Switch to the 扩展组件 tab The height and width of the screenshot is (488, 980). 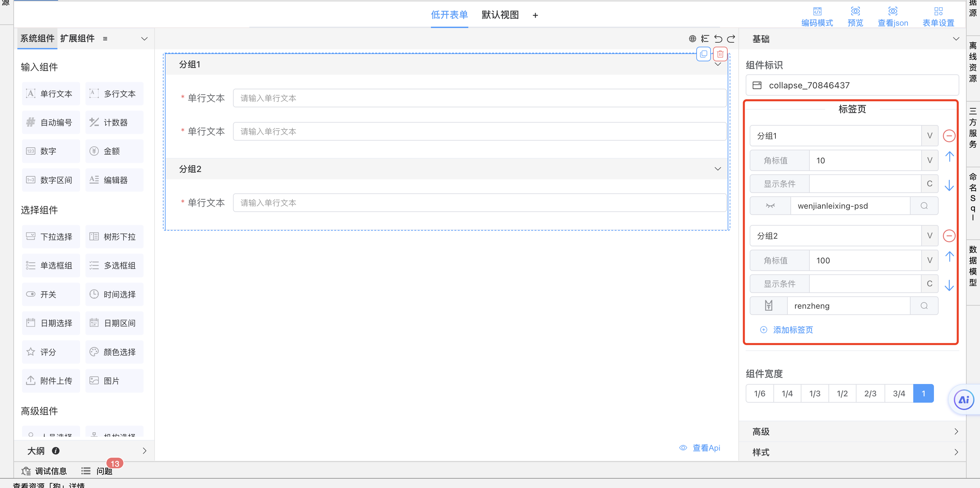pyautogui.click(x=77, y=38)
